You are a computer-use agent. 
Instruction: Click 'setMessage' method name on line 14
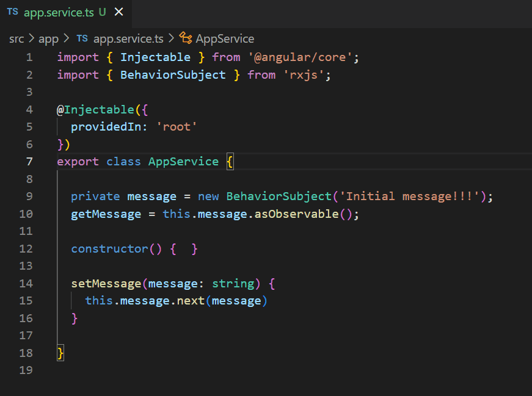click(106, 284)
